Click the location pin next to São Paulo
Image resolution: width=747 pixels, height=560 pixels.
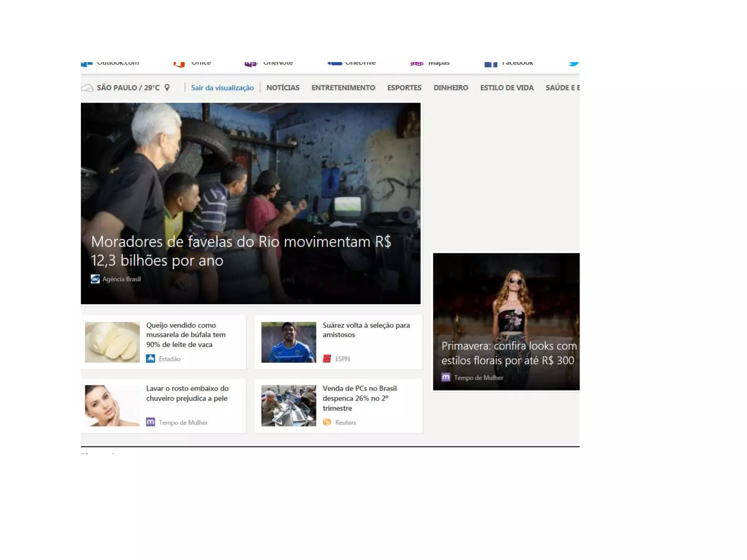[x=167, y=87]
